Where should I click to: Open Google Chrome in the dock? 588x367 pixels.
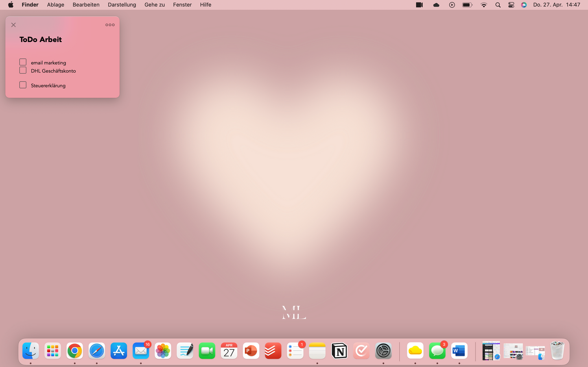tap(74, 351)
